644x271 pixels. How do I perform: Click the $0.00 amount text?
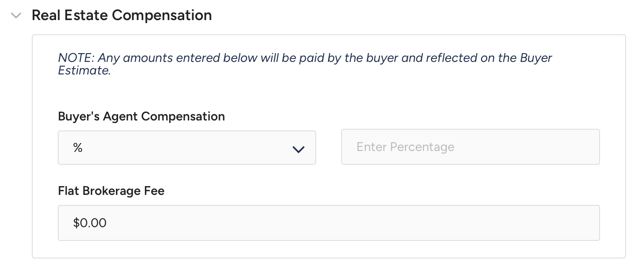[x=90, y=223]
